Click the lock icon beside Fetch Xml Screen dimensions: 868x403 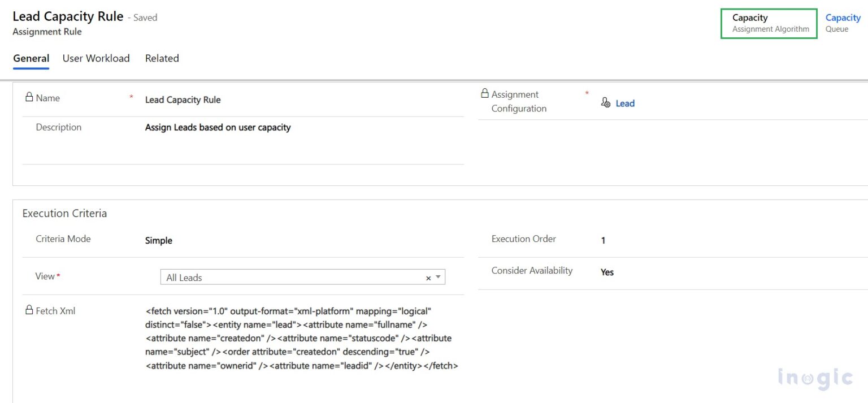coord(29,310)
